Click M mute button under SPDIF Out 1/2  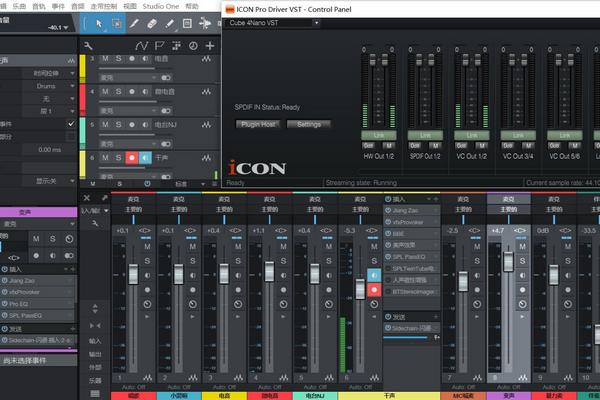point(435,146)
